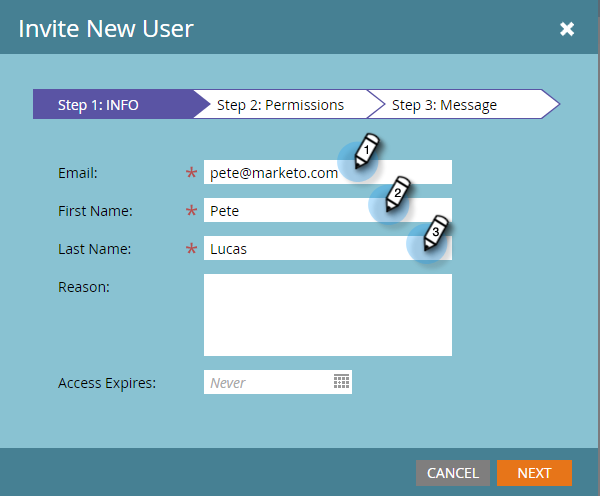This screenshot has height=496, width=600.
Task: Click the red asterisk beside Last Name
Action: [x=191, y=248]
